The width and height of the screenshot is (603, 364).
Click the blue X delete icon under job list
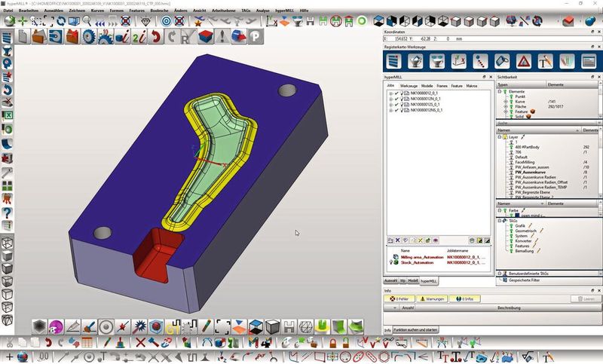click(x=399, y=240)
